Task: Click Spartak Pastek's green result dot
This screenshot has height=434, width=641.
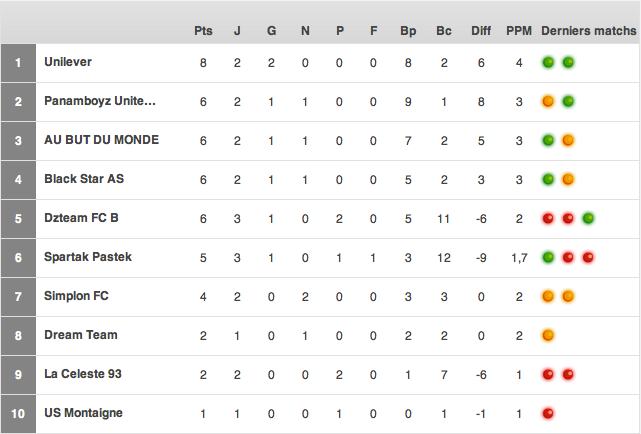Action: pos(548,257)
